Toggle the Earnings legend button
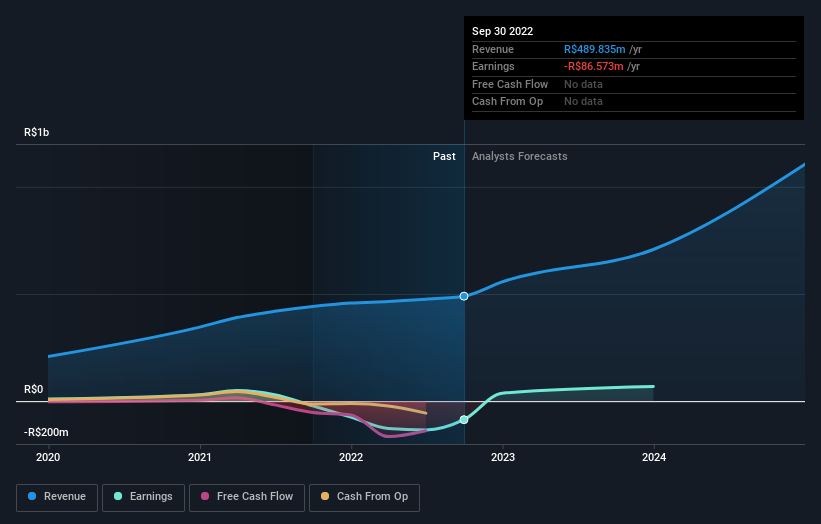 (143, 497)
